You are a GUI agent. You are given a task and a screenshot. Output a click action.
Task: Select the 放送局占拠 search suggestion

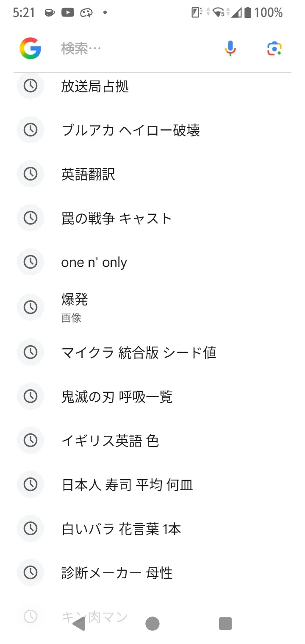(95, 86)
